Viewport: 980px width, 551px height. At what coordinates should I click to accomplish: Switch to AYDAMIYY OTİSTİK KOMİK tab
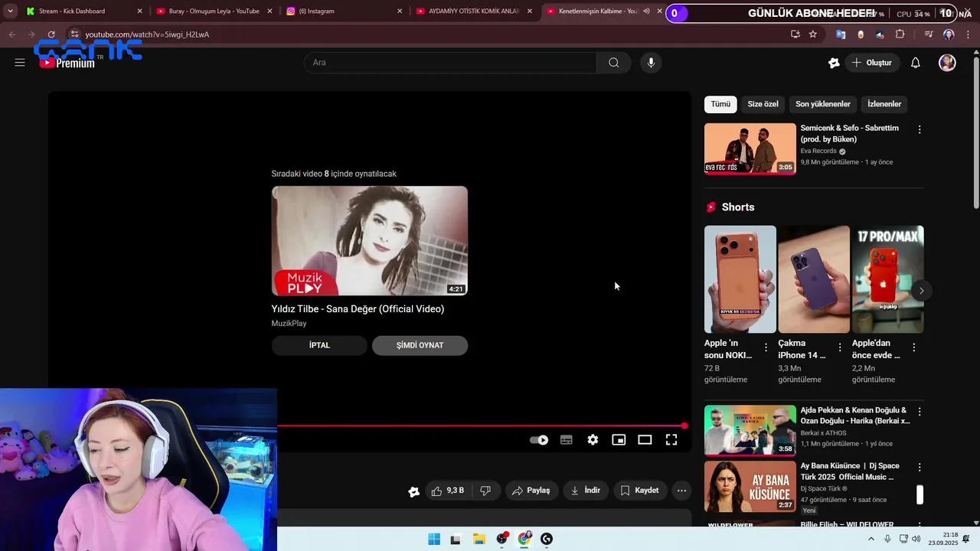pos(473,11)
